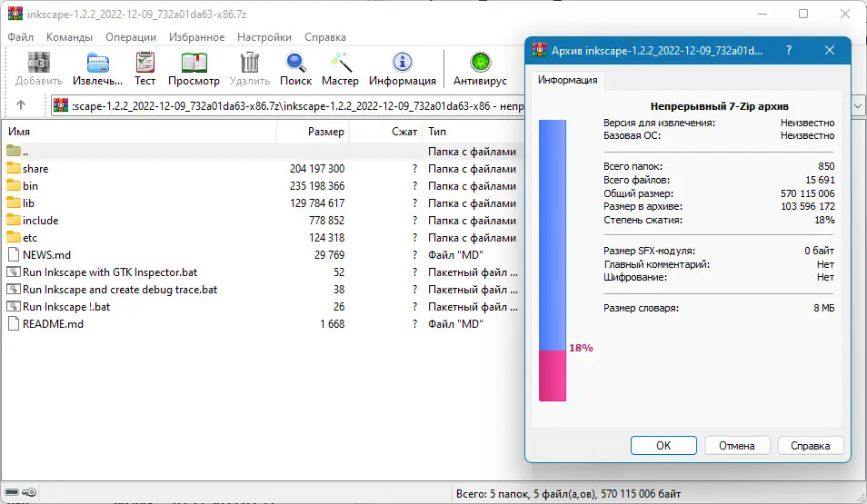Select 'Run Inkscape with GTK Inspector.bat'
The width and height of the screenshot is (867, 504).
[110, 272]
